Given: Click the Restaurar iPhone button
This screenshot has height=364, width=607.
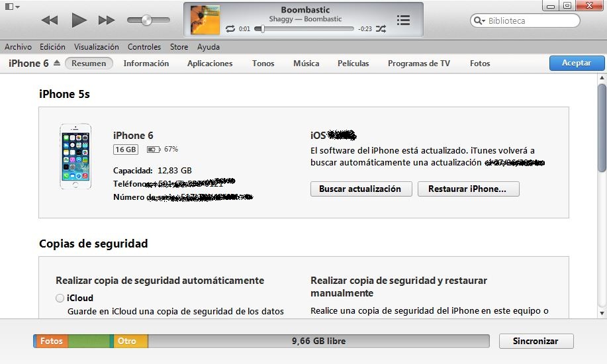Looking at the screenshot, I should pos(469,189).
